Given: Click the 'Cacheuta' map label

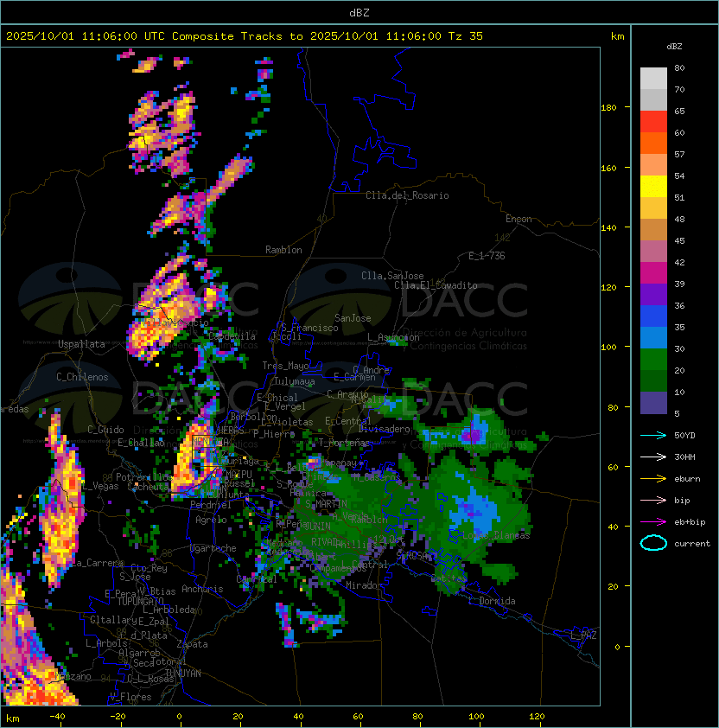Looking at the screenshot, I should [x=148, y=487].
